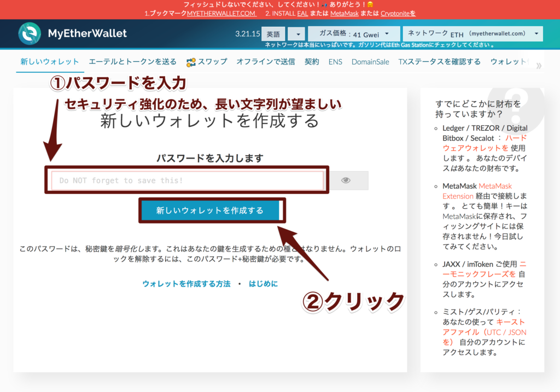The image size is (560, 392).
Task: Open the ウォレットを作成する方法 link
Action: click(186, 284)
